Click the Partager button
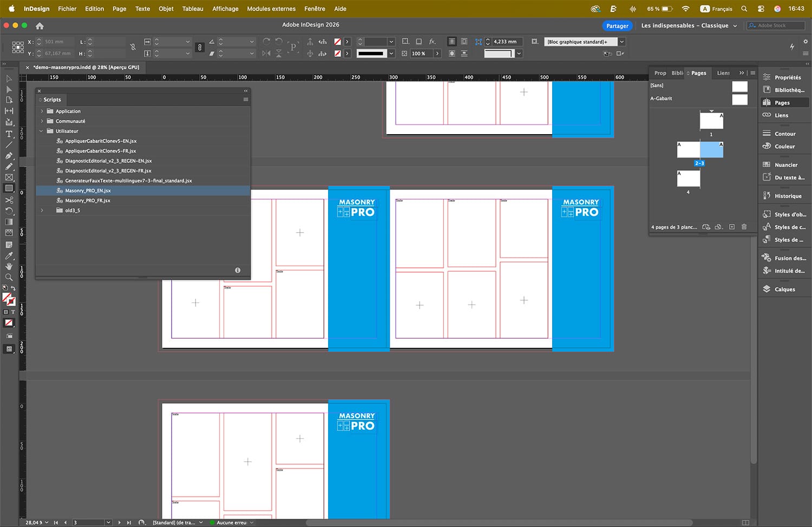 point(617,26)
